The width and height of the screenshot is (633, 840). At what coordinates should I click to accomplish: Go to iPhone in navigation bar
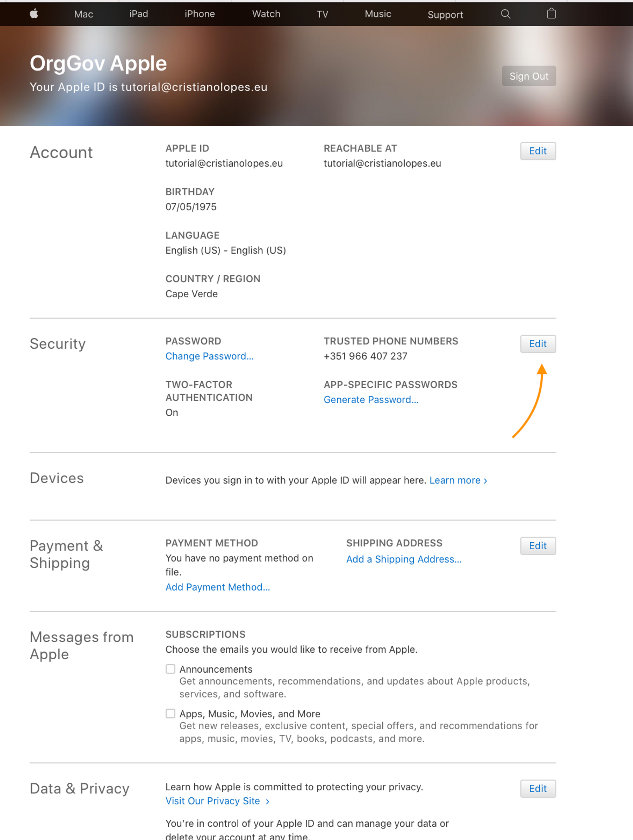[200, 14]
